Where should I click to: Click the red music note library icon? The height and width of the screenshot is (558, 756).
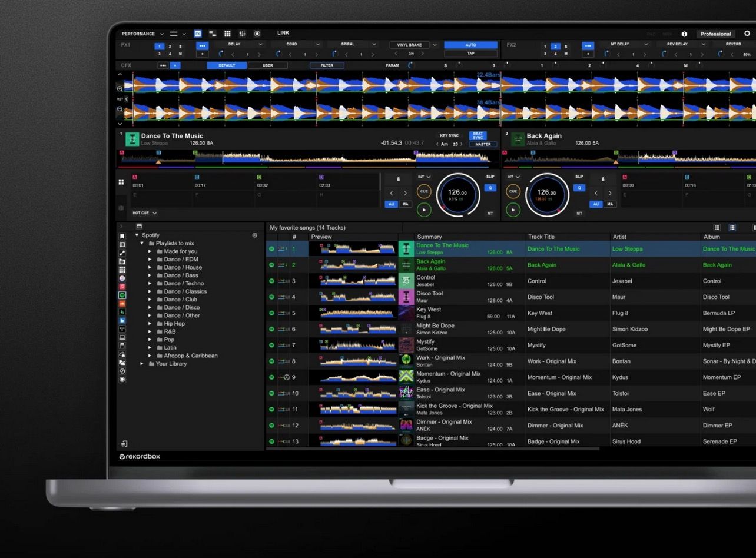(122, 287)
